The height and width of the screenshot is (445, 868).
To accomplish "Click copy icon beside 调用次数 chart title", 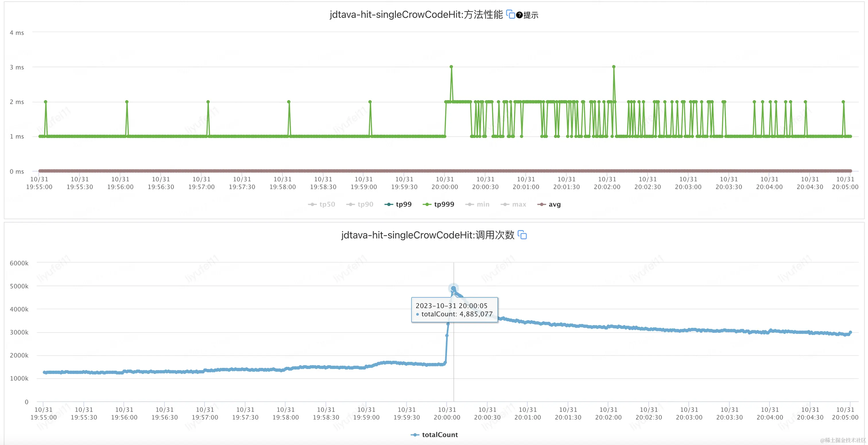I will coord(522,235).
